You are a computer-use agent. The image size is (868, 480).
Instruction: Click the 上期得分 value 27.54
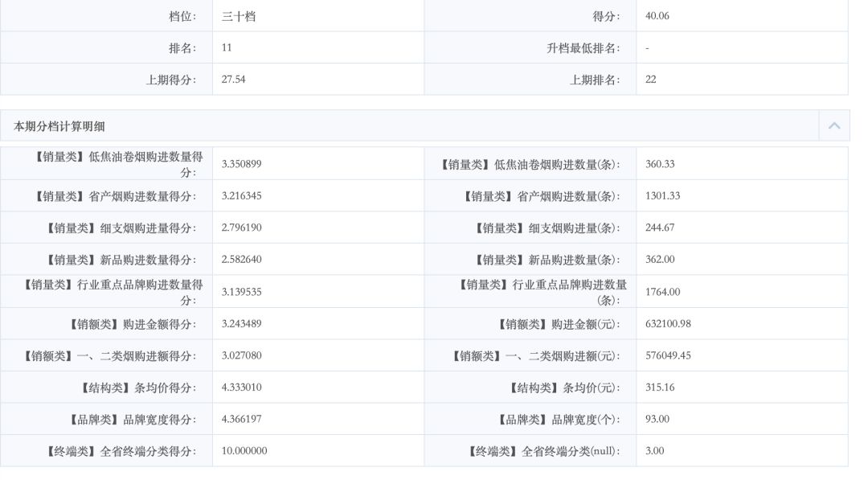tap(233, 80)
